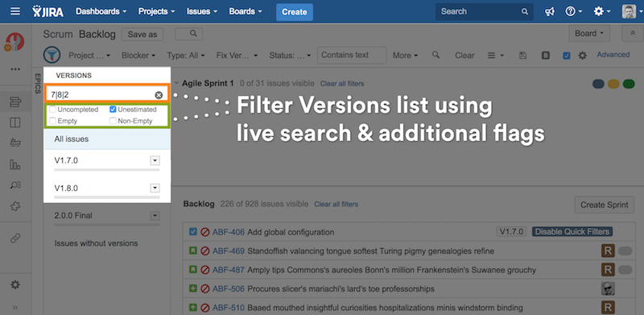644x315 pixels.
Task: Click the Contains text field
Action: point(352,55)
